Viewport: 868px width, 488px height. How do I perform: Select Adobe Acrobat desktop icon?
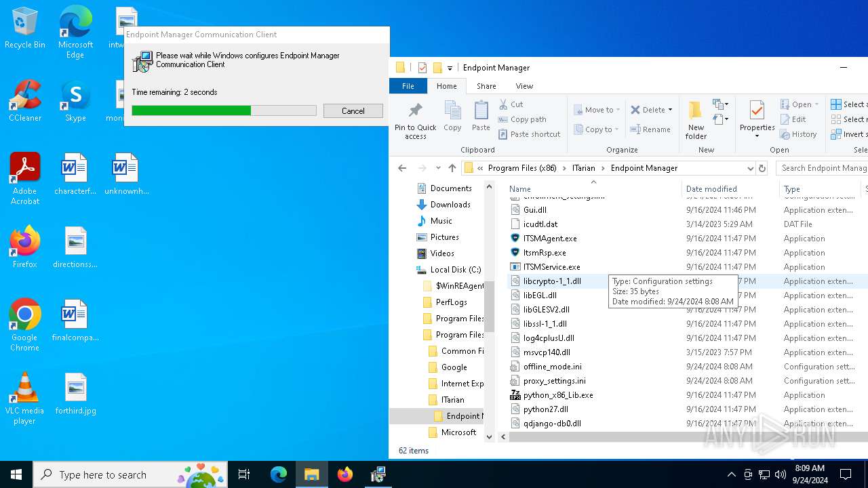[25, 179]
